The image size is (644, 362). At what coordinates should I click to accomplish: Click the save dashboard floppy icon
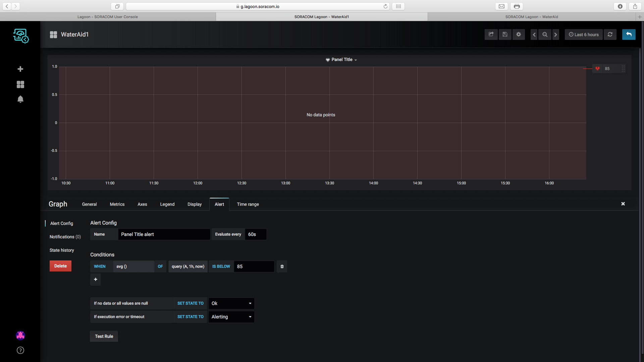[x=505, y=35]
